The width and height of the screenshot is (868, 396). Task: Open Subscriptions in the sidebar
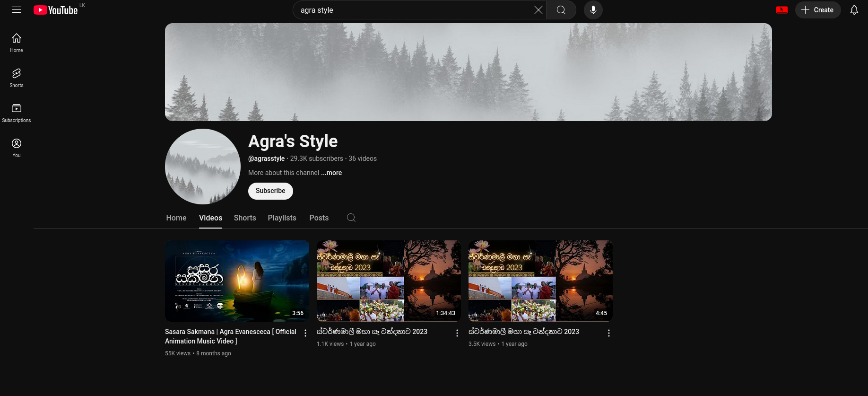(17, 113)
